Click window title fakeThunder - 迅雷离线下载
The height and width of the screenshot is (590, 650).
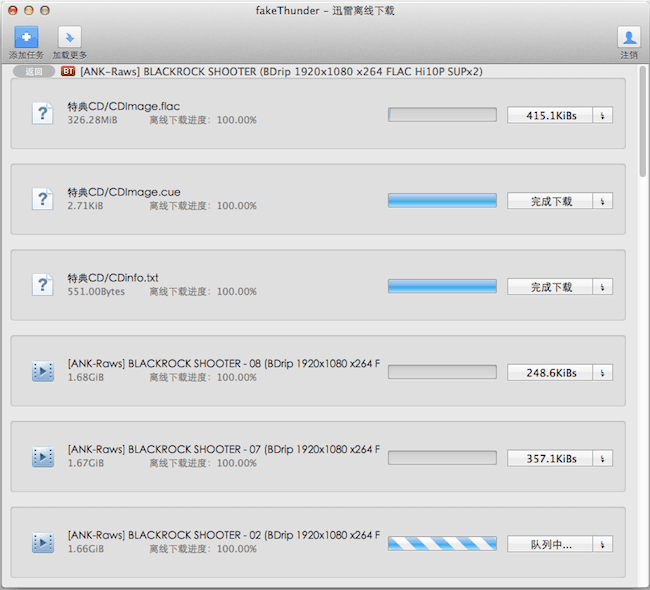(325, 11)
